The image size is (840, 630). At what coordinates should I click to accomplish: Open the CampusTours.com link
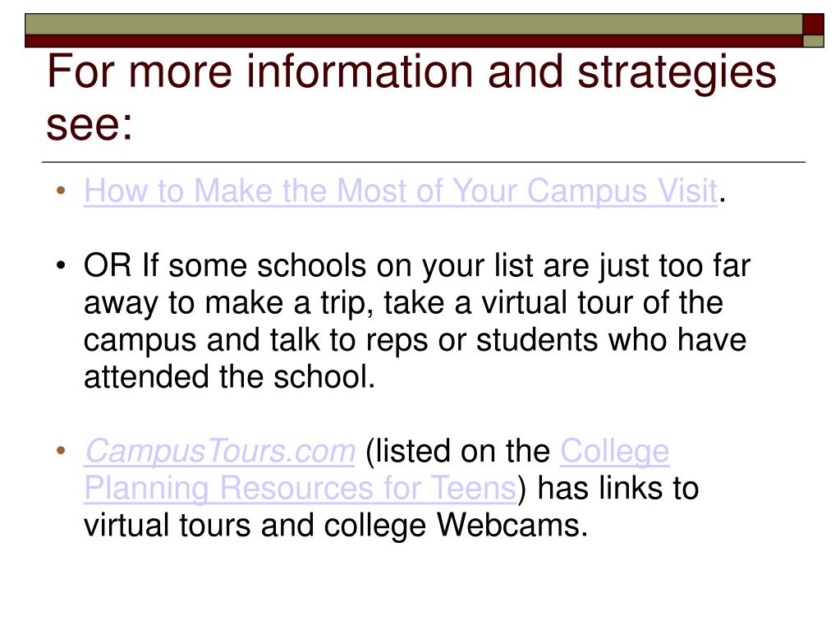pyautogui.click(x=219, y=451)
